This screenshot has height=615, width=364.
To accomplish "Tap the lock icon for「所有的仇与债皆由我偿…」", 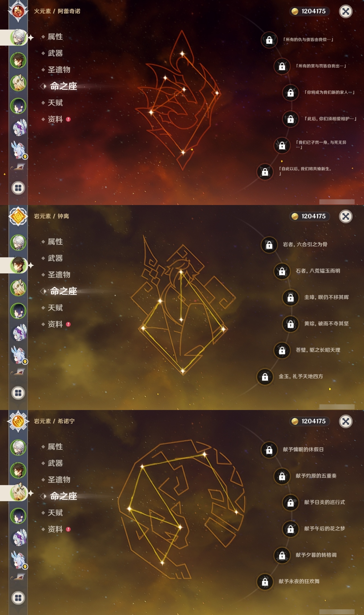I will coord(269,40).
